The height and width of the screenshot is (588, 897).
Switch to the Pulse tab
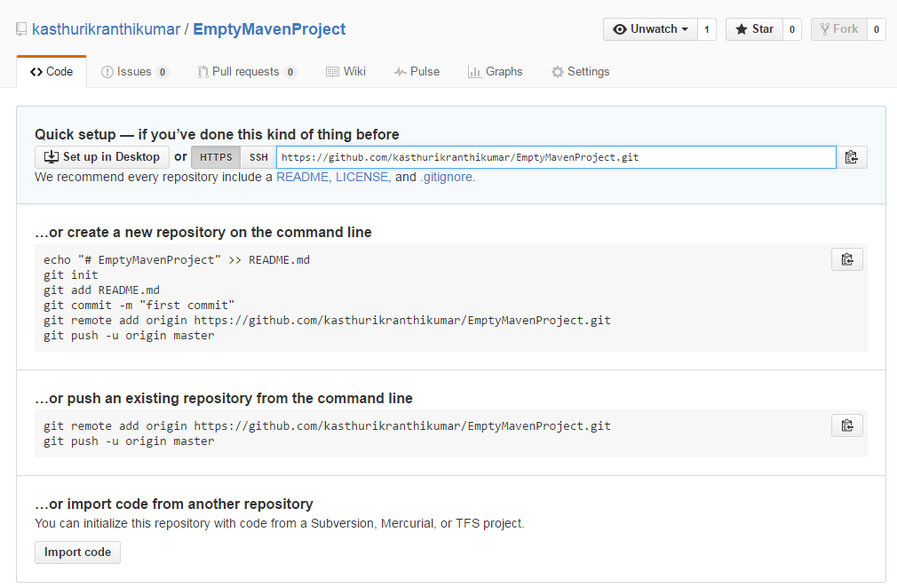417,72
